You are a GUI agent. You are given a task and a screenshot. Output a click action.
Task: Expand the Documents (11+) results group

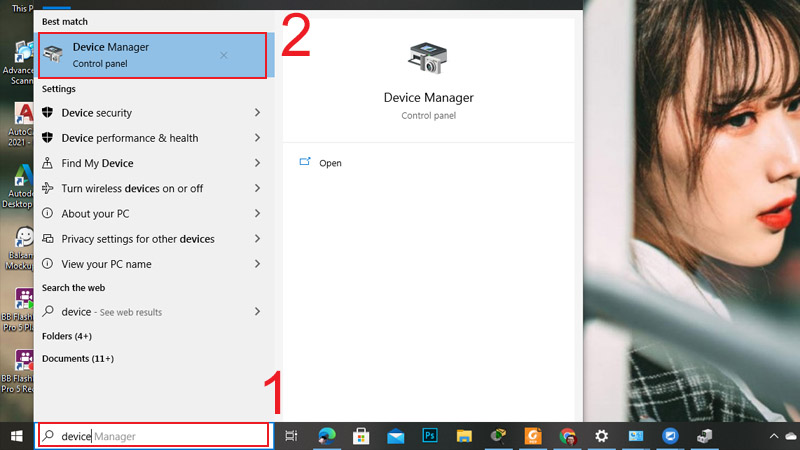coord(78,358)
